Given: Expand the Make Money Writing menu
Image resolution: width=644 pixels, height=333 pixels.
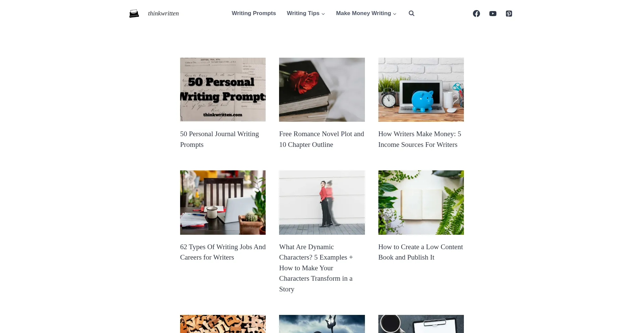Looking at the screenshot, I should 366,13.
